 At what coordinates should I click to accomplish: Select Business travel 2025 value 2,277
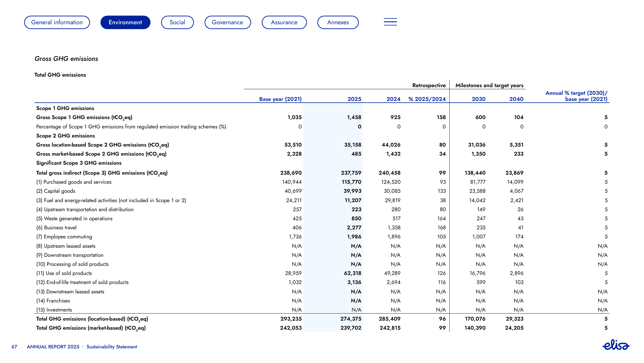tap(354, 228)
